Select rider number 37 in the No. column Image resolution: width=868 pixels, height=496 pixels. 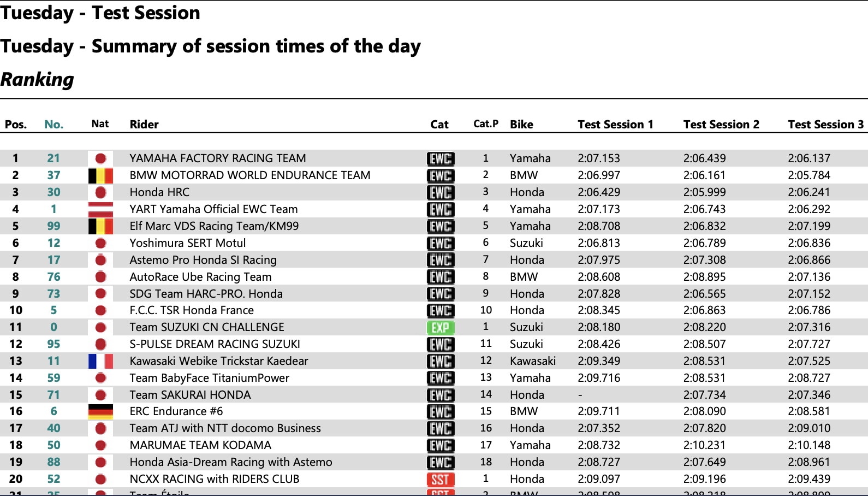pos(53,175)
